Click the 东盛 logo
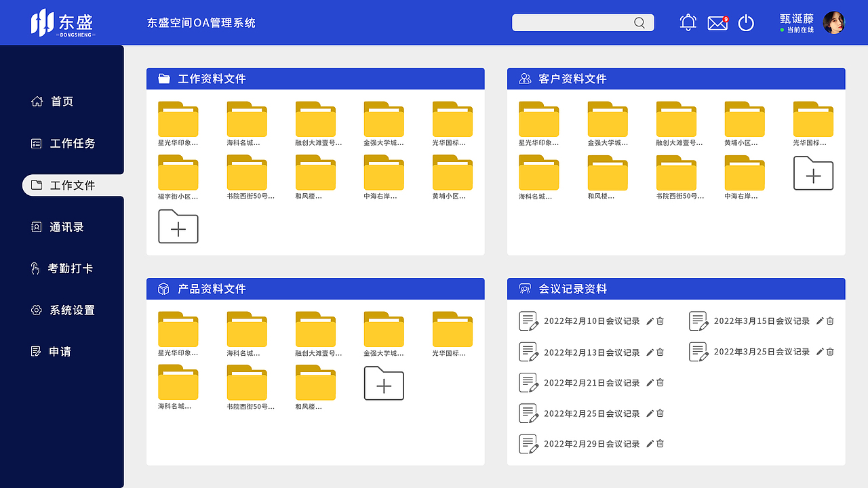This screenshot has height=488, width=868. (x=63, y=23)
